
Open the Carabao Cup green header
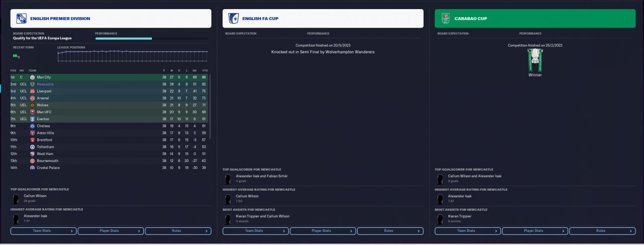pos(535,19)
